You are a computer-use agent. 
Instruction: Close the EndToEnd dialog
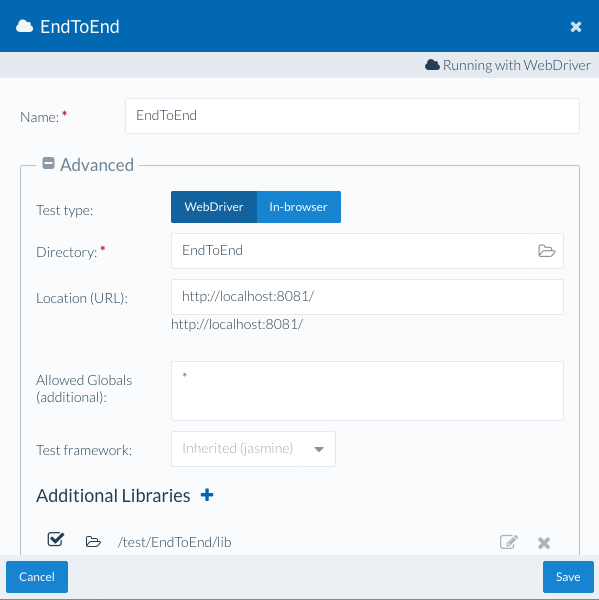coord(576,27)
